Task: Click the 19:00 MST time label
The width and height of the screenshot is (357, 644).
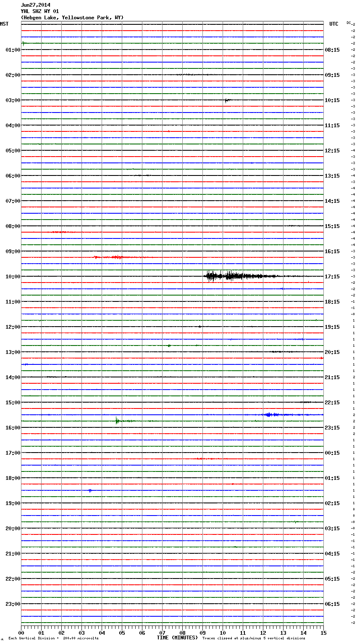Action: pyautogui.click(x=13, y=503)
